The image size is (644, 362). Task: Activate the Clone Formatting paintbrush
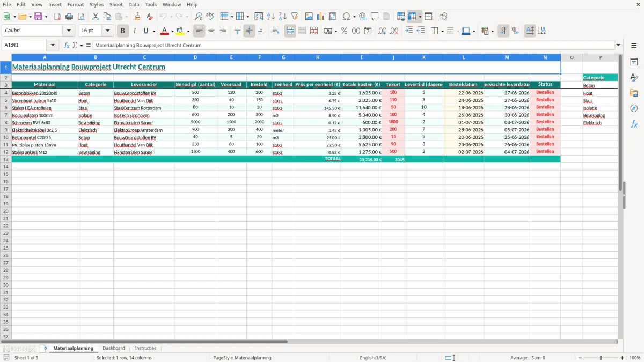click(138, 17)
